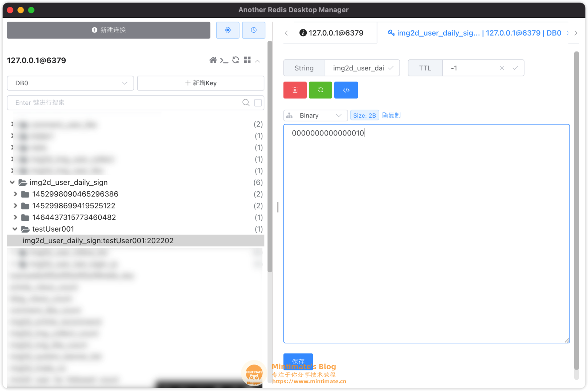Open the grid menu icon for connection
588x391 pixels.
pos(247,60)
